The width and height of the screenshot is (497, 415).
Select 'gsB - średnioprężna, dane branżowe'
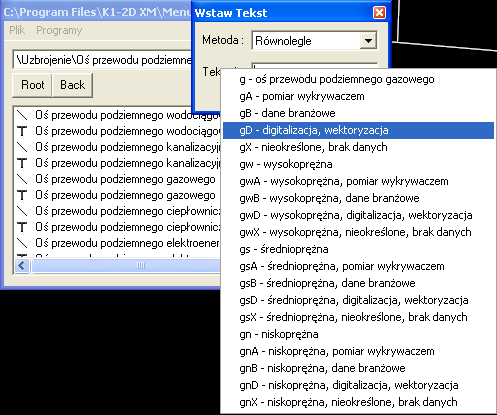pyautogui.click(x=358, y=283)
